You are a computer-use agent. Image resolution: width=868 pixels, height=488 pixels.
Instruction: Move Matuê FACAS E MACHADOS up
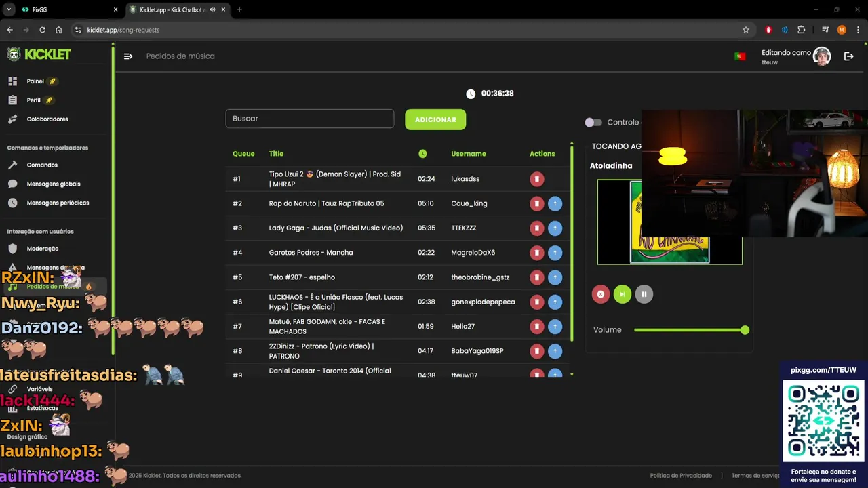(555, 327)
